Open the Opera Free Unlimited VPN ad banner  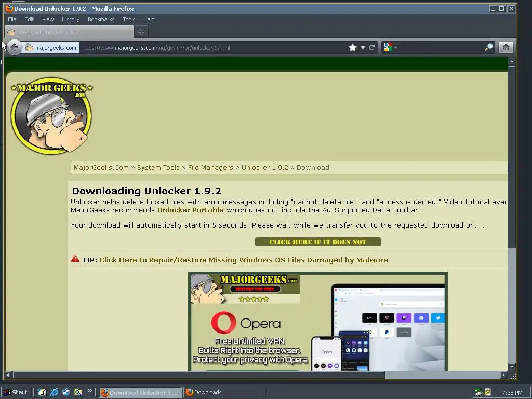point(318,322)
